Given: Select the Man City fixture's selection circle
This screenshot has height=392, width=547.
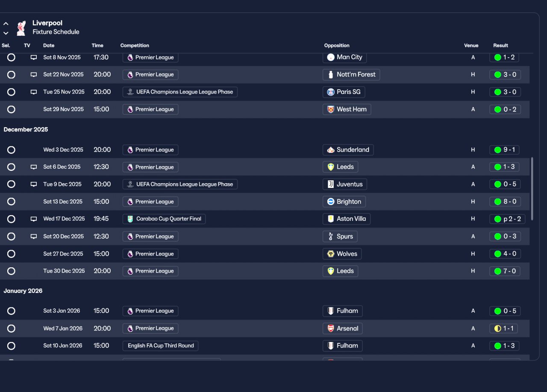Looking at the screenshot, I should click(x=11, y=57).
